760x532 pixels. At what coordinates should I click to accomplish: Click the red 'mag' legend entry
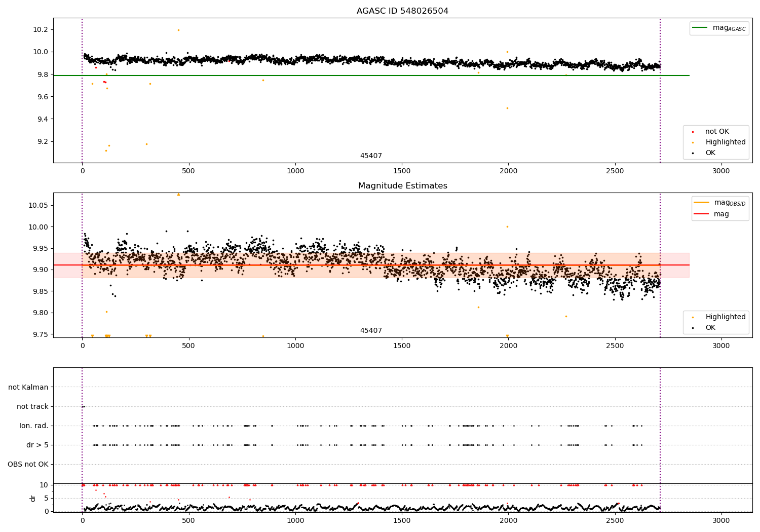click(711, 214)
